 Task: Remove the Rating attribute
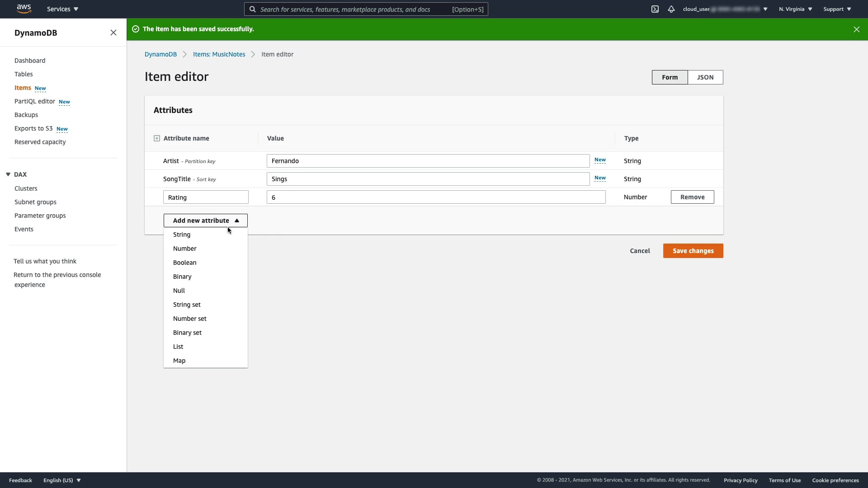692,197
